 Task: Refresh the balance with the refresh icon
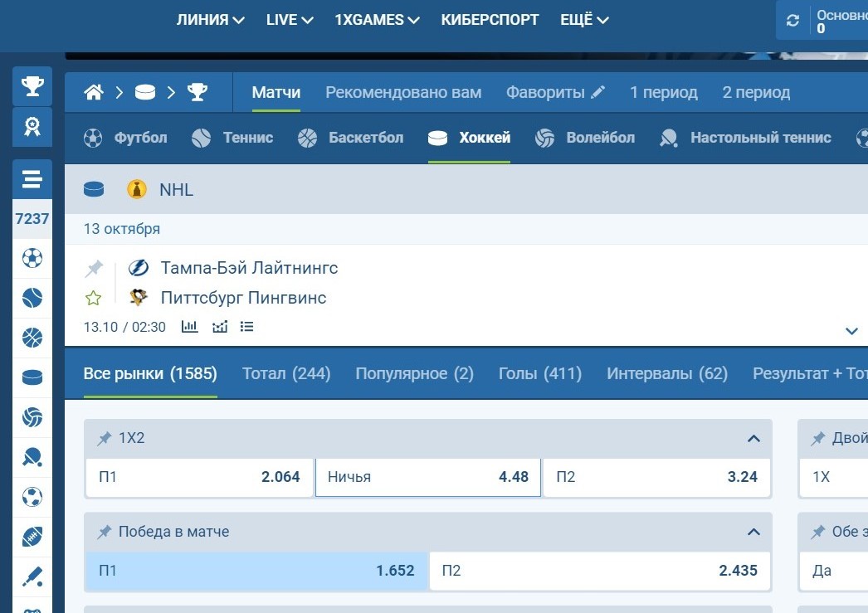792,21
